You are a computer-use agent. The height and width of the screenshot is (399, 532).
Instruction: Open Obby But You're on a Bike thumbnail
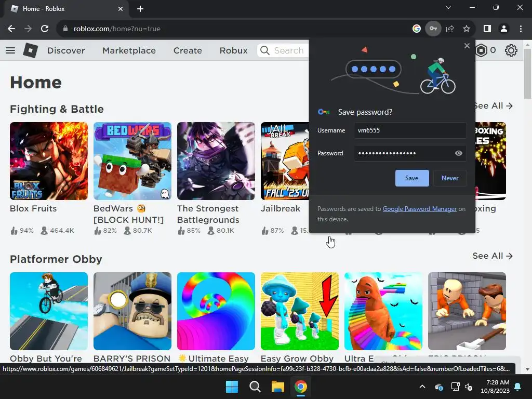point(49,311)
